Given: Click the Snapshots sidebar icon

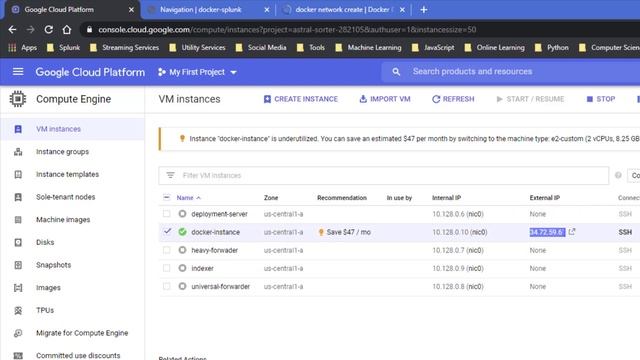Looking at the screenshot, I should click(x=18, y=265).
